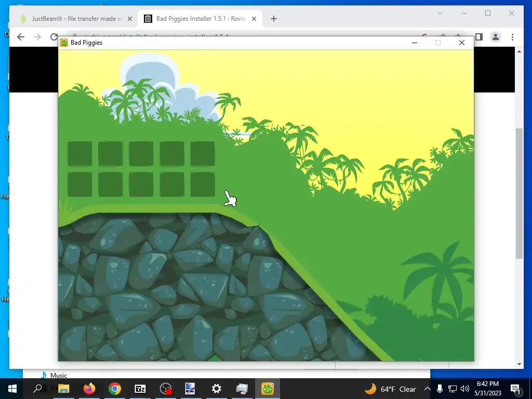Open Windows taskbar search
This screenshot has height=399, width=532.
(x=37, y=389)
